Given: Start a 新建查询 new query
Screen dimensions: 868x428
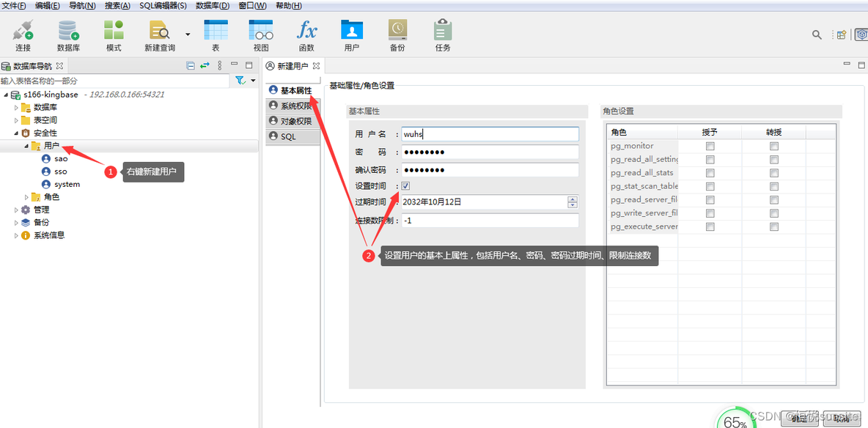Looking at the screenshot, I should 160,35.
